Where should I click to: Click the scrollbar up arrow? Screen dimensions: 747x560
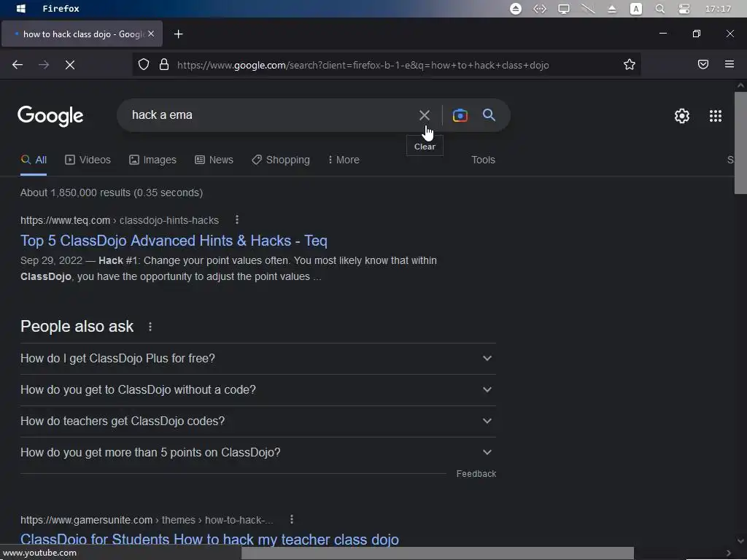pos(740,86)
